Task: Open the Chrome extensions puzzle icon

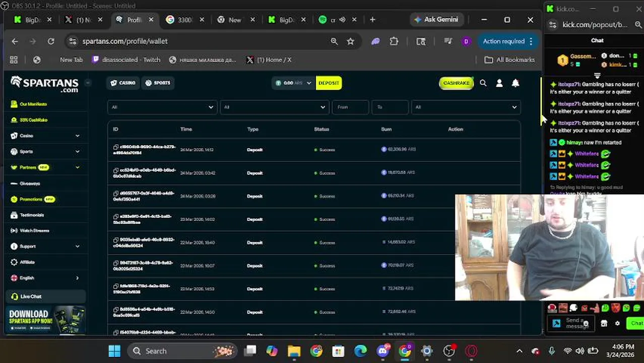Action: point(394,41)
